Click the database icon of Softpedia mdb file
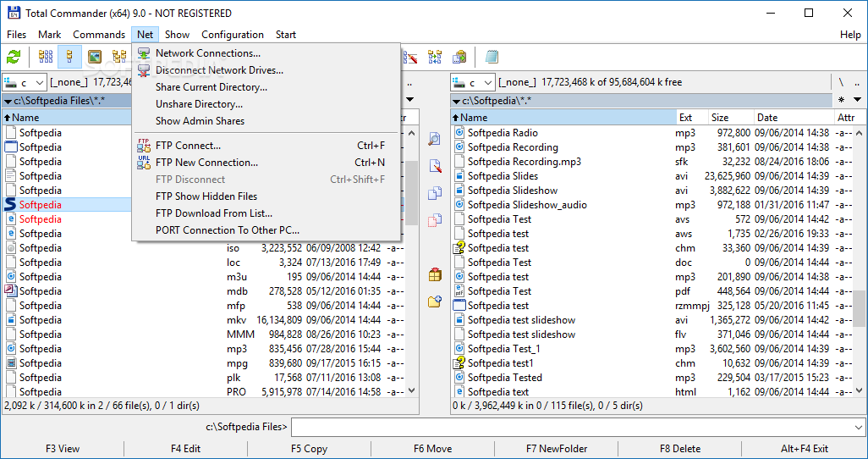 click(11, 291)
